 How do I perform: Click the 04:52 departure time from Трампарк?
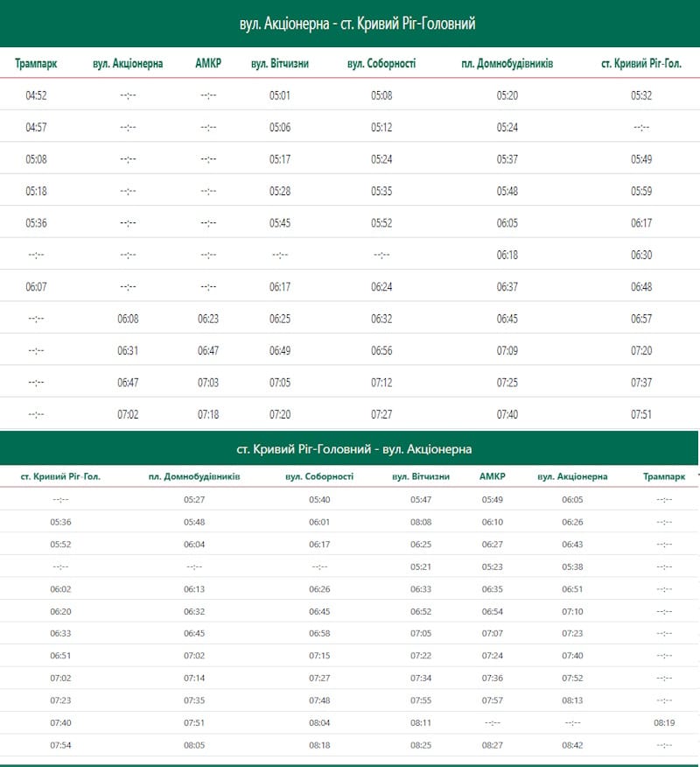tap(36, 95)
